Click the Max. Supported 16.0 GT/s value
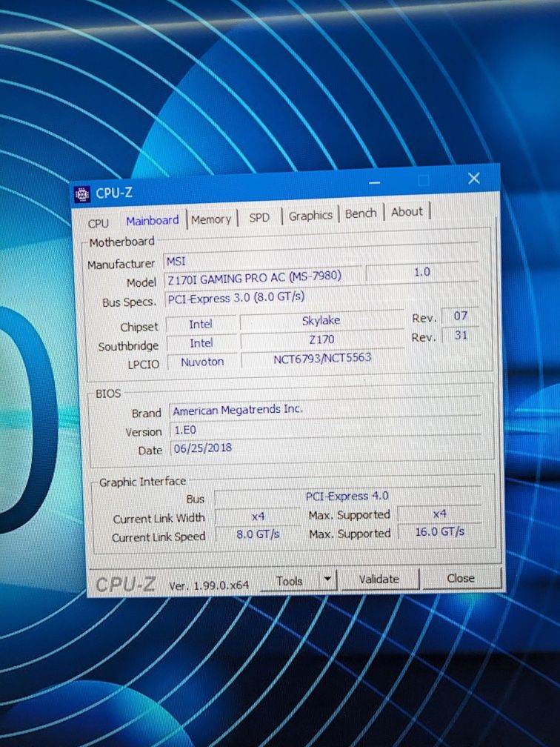This screenshot has width=560, height=747. pos(440,531)
